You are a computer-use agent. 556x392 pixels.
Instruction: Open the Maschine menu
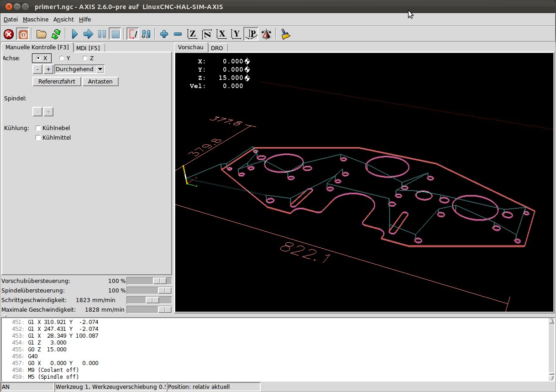tap(36, 20)
